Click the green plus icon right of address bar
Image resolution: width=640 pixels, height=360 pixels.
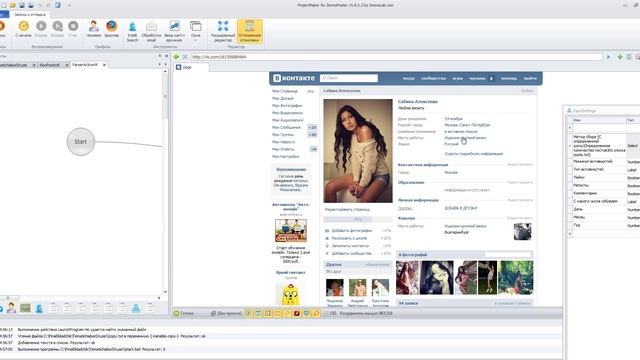coord(620,57)
